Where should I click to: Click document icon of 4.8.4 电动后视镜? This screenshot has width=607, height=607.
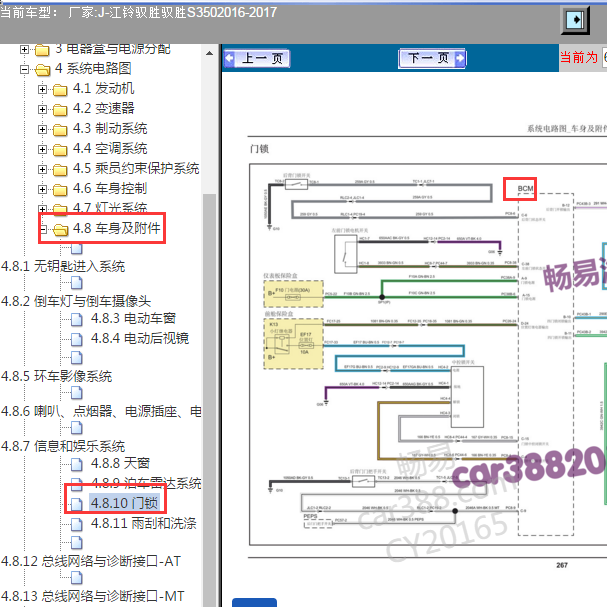pos(77,340)
